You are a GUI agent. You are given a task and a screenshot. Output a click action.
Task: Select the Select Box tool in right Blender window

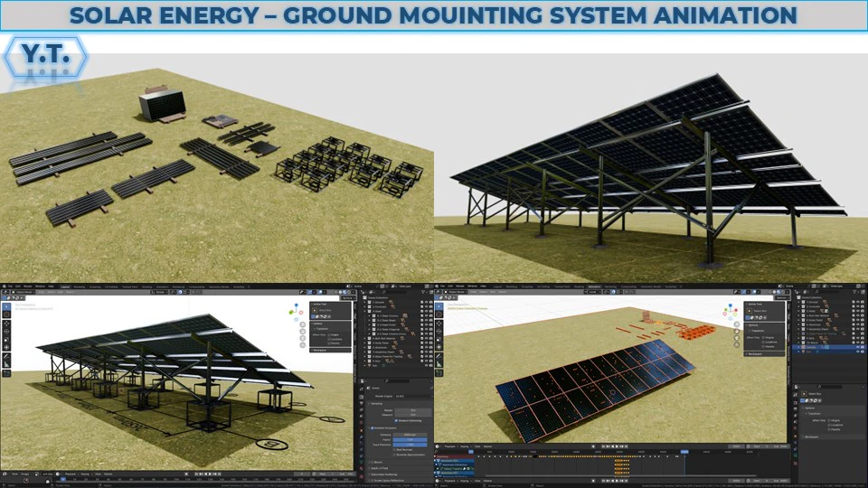click(439, 307)
